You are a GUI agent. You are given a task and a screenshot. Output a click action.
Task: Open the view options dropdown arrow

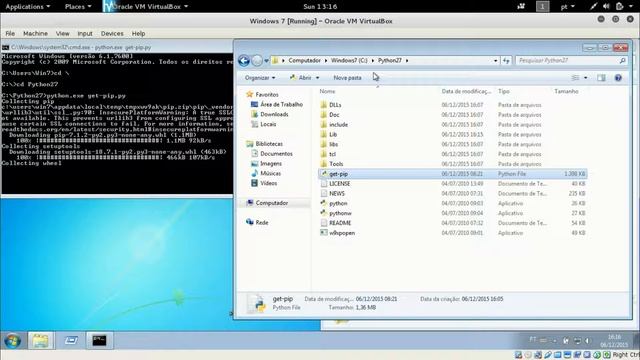(x=585, y=78)
